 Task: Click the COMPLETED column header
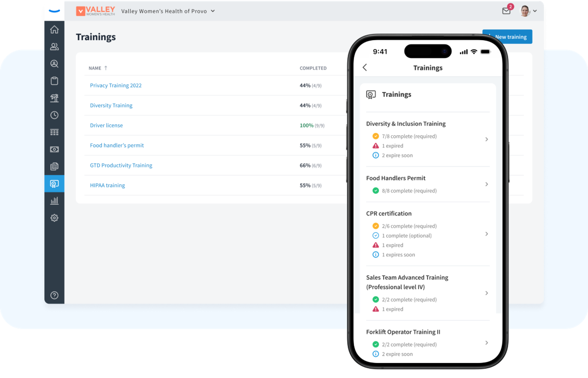coord(313,68)
